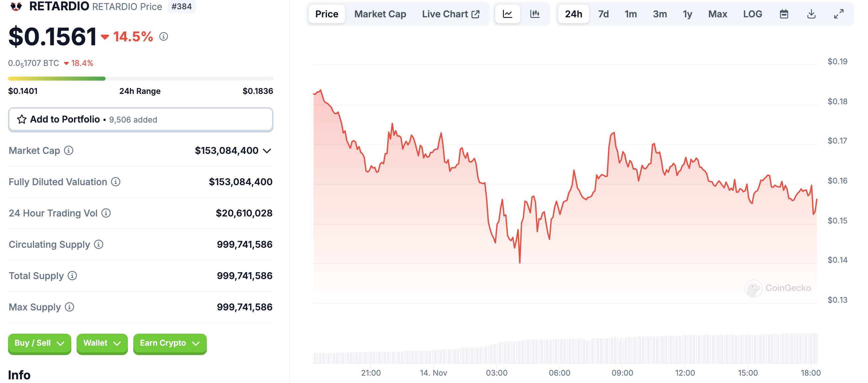Viewport: 868px width, 383px height.
Task: Open the Earn Crypto dropdown
Action: tap(170, 343)
